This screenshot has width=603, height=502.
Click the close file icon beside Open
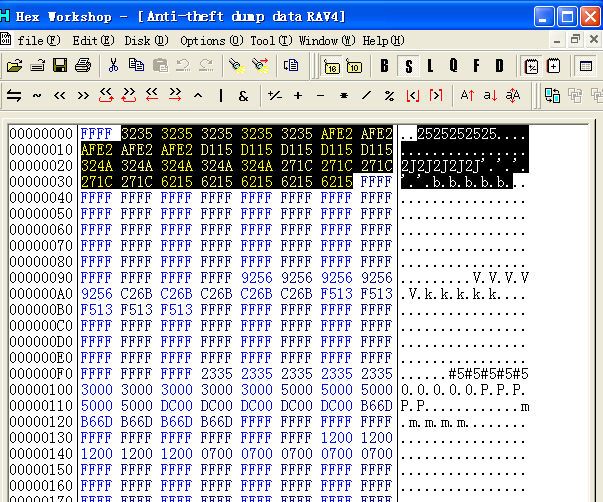37,66
